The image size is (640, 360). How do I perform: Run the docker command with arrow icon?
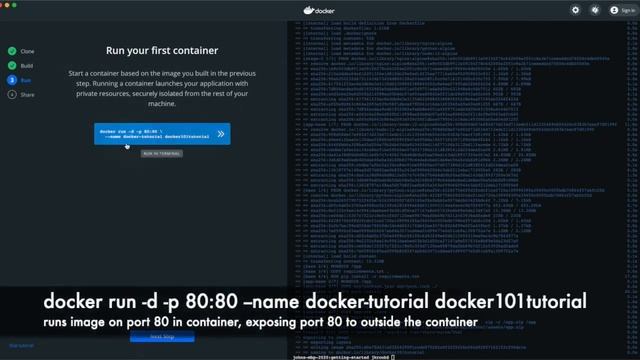(221, 134)
